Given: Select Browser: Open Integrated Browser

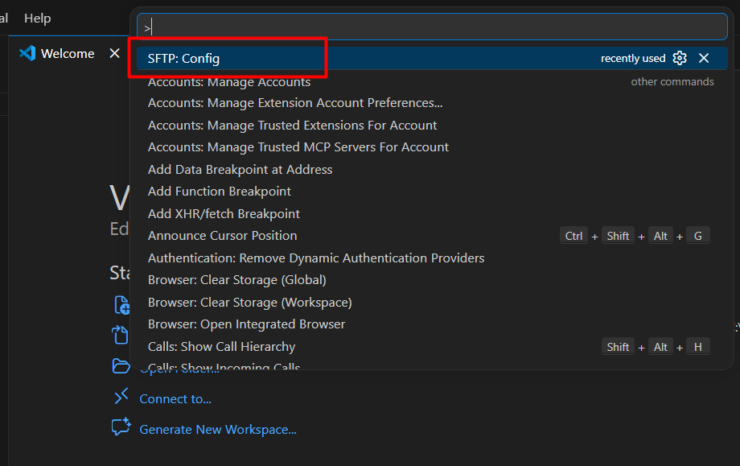Looking at the screenshot, I should click(x=246, y=324).
